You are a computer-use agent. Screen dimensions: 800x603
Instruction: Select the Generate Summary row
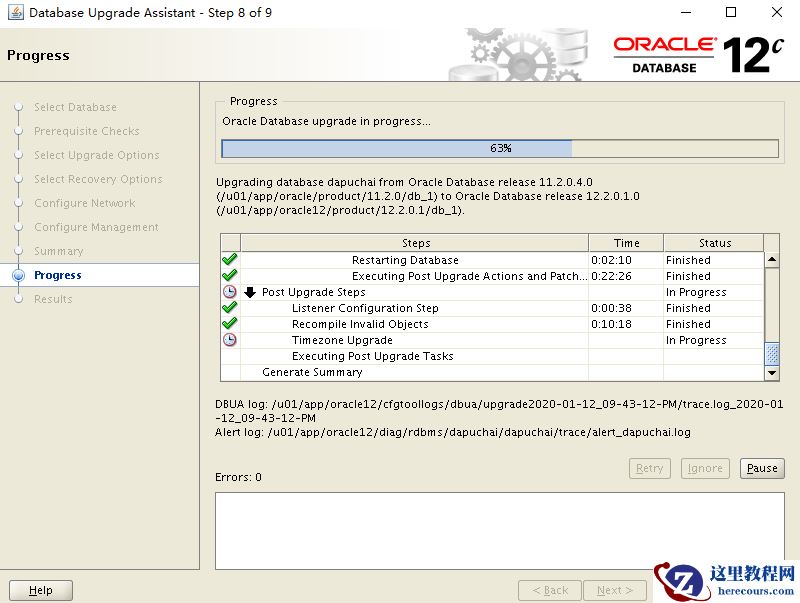click(312, 372)
